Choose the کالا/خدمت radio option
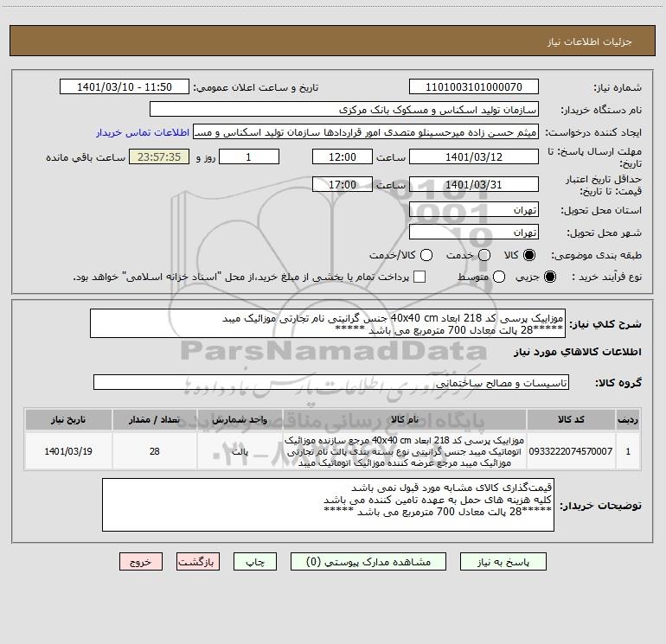Image resolution: width=666 pixels, height=644 pixels. 426,255
